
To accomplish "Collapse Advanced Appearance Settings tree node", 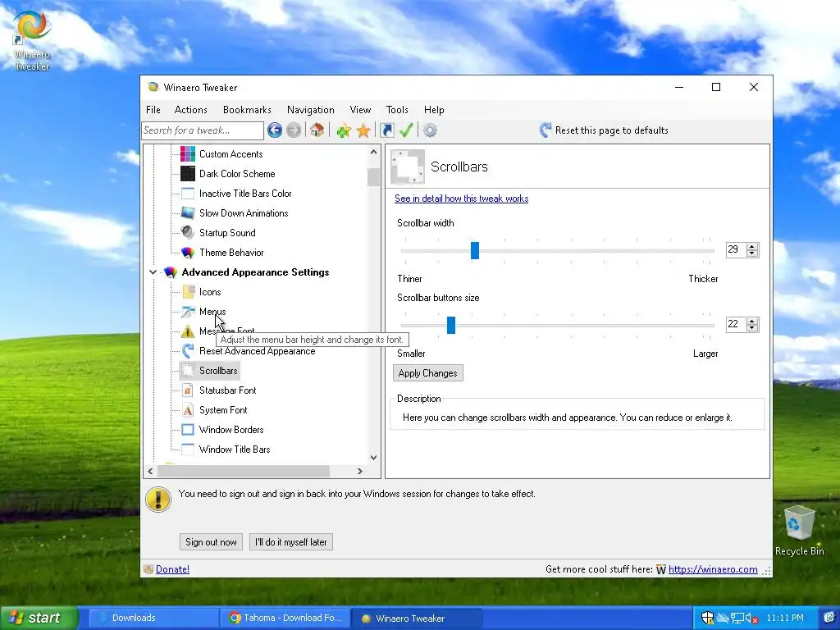I will tap(153, 272).
